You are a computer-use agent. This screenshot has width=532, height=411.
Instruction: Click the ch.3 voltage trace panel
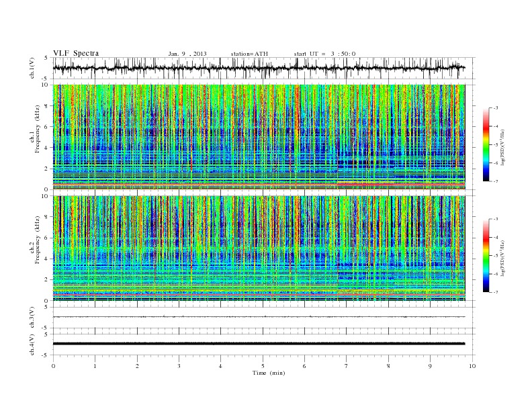coord(264,318)
